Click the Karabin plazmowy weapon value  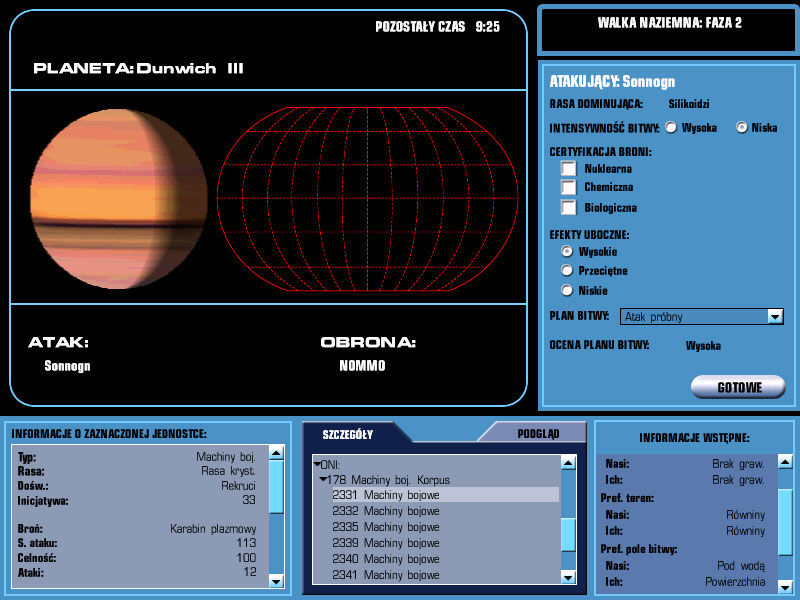(213, 529)
